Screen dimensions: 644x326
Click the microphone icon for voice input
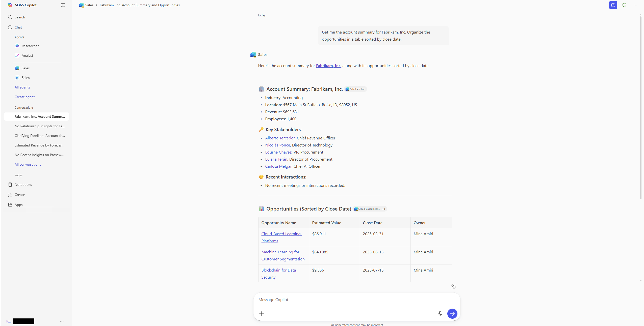pyautogui.click(x=440, y=314)
